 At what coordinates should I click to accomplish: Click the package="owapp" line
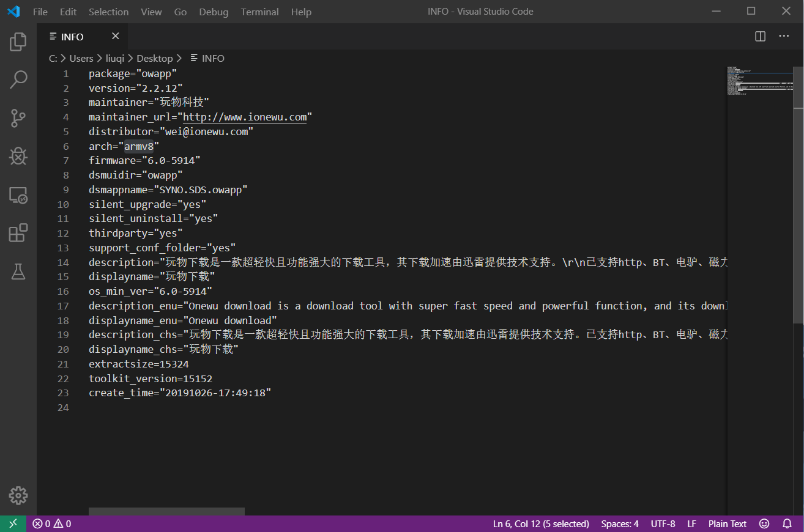133,73
